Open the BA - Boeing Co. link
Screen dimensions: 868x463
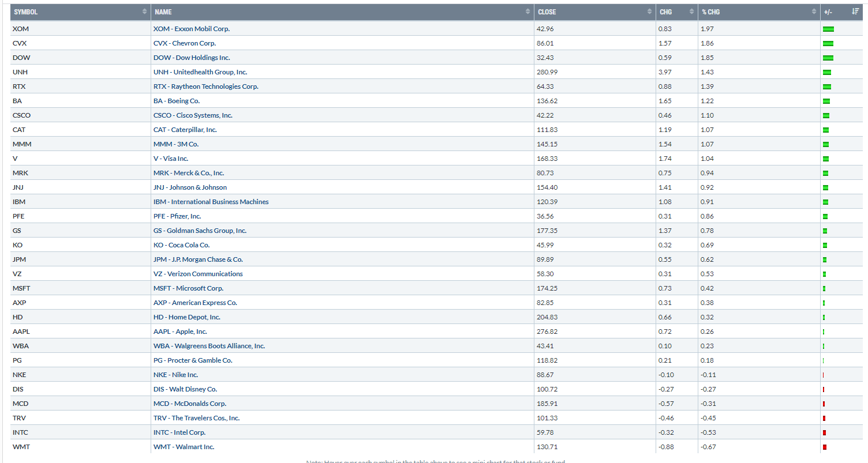177,101
